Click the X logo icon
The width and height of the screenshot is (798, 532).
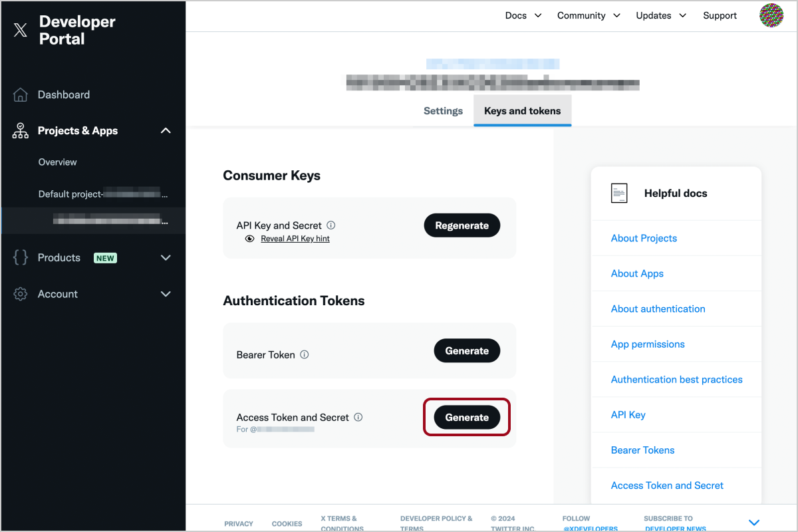pos(21,30)
